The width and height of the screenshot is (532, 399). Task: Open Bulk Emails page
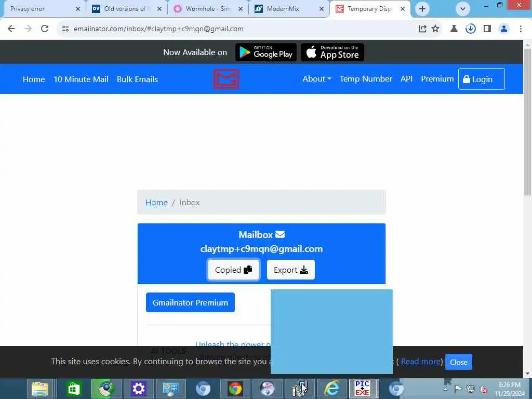137,79
